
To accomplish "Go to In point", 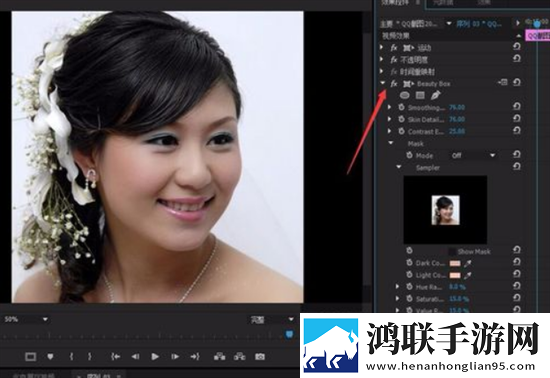I will tap(115, 357).
